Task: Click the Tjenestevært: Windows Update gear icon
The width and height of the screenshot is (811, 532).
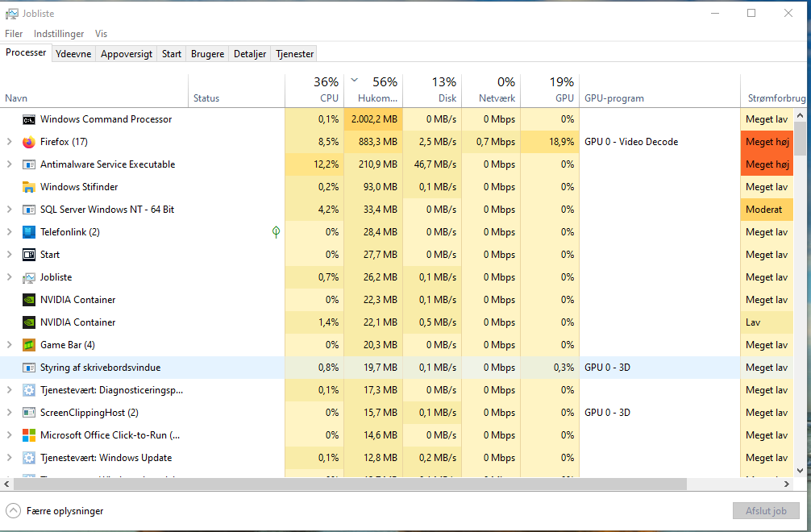Action: [x=29, y=458]
